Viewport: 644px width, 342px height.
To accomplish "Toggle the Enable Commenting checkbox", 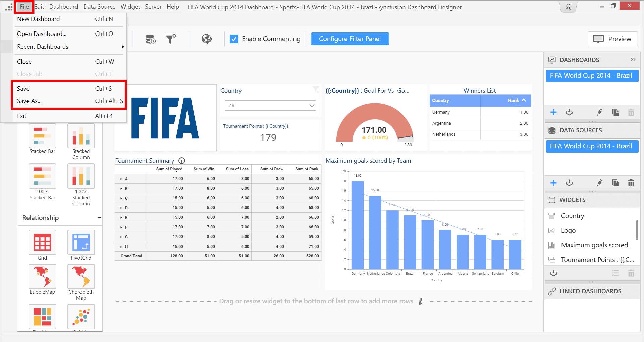I will pyautogui.click(x=234, y=39).
